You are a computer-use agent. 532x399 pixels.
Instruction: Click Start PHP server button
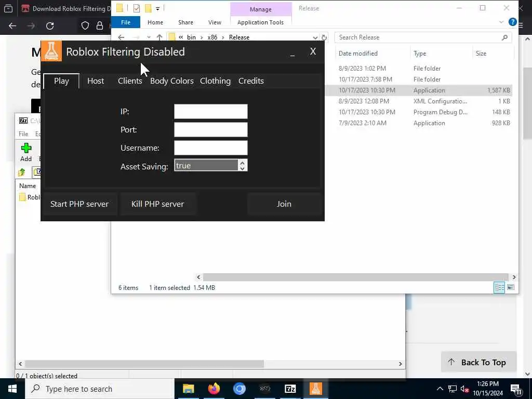(x=79, y=204)
